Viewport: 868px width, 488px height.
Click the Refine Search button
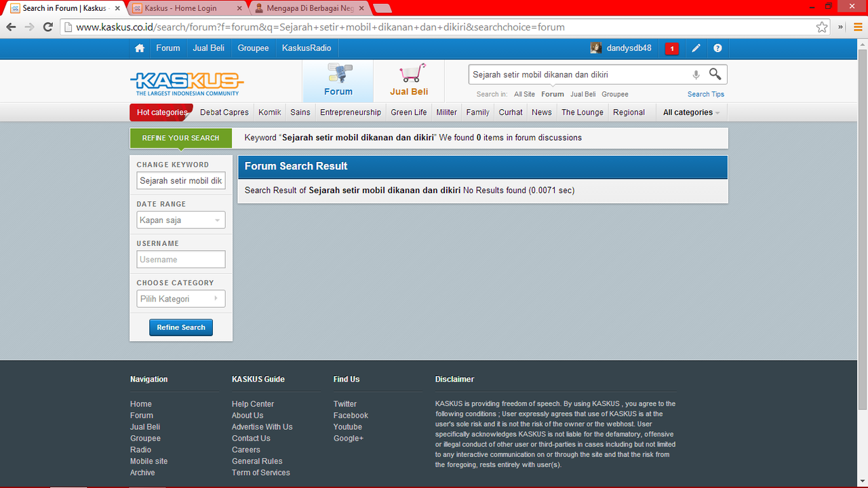coord(181,327)
